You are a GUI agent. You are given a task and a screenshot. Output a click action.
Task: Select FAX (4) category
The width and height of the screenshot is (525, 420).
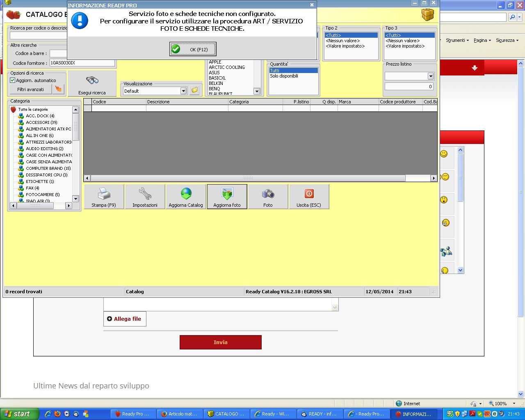click(32, 188)
